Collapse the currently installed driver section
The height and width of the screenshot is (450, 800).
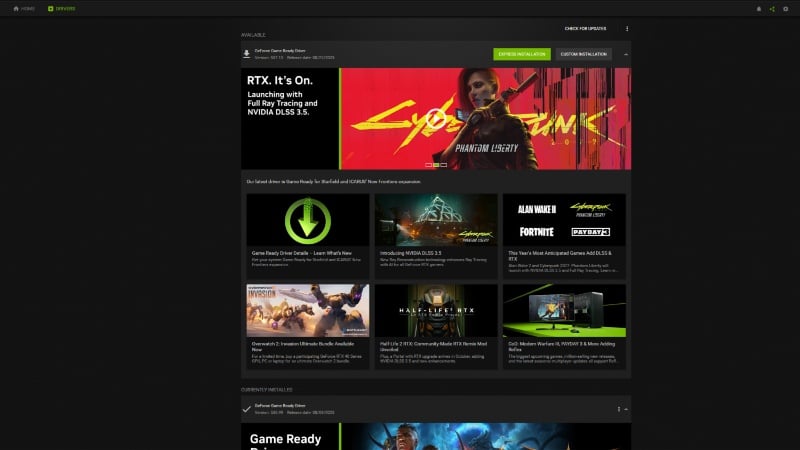[626, 408]
